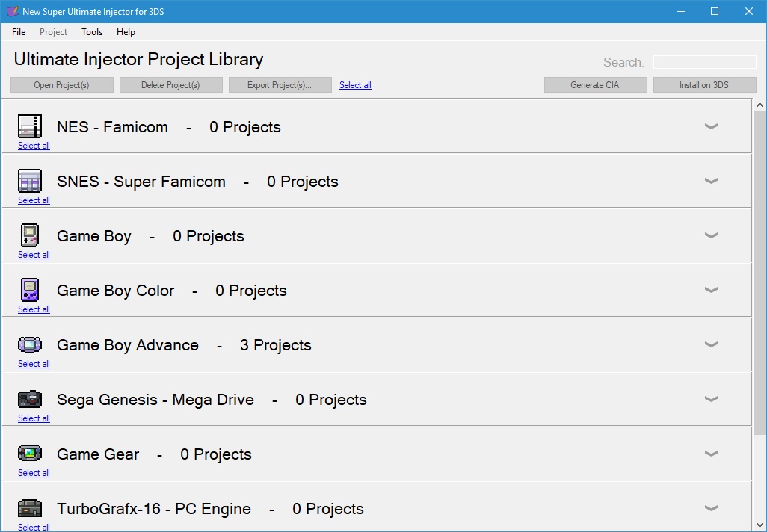Click the SNES - Super Famicom console icon

click(30, 181)
